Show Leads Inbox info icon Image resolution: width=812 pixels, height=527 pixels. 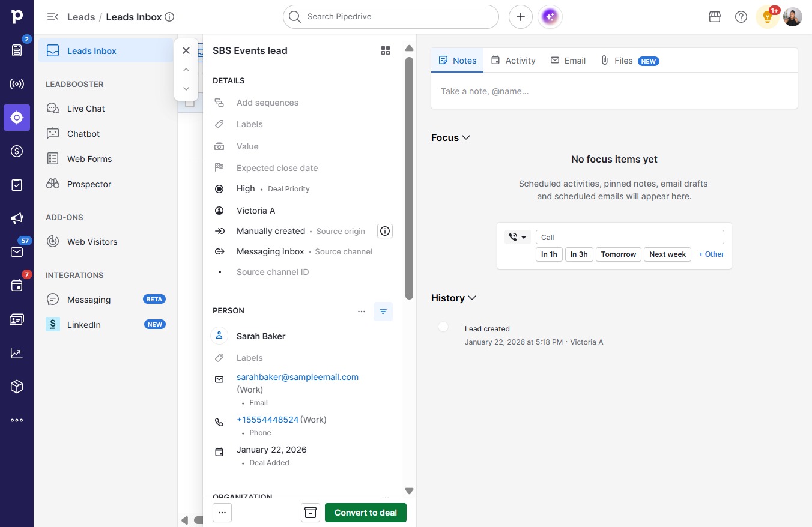169,17
